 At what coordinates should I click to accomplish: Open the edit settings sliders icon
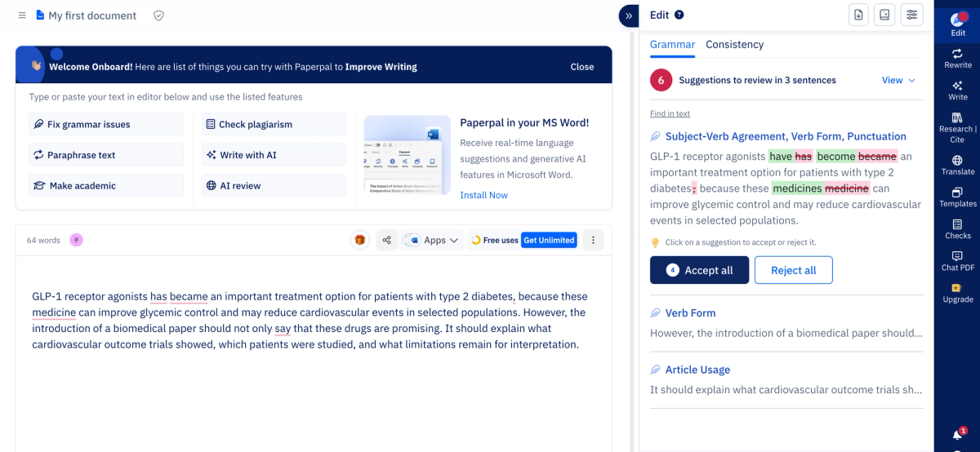911,15
